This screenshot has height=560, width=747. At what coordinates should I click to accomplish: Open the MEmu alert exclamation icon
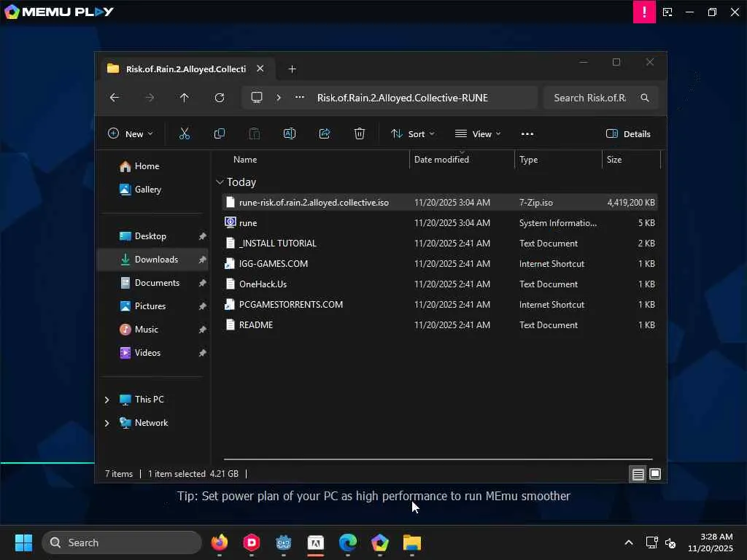point(644,12)
